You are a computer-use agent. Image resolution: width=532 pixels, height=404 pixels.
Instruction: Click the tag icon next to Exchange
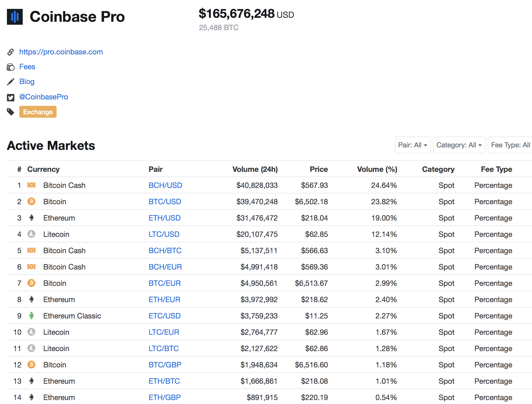tap(11, 112)
